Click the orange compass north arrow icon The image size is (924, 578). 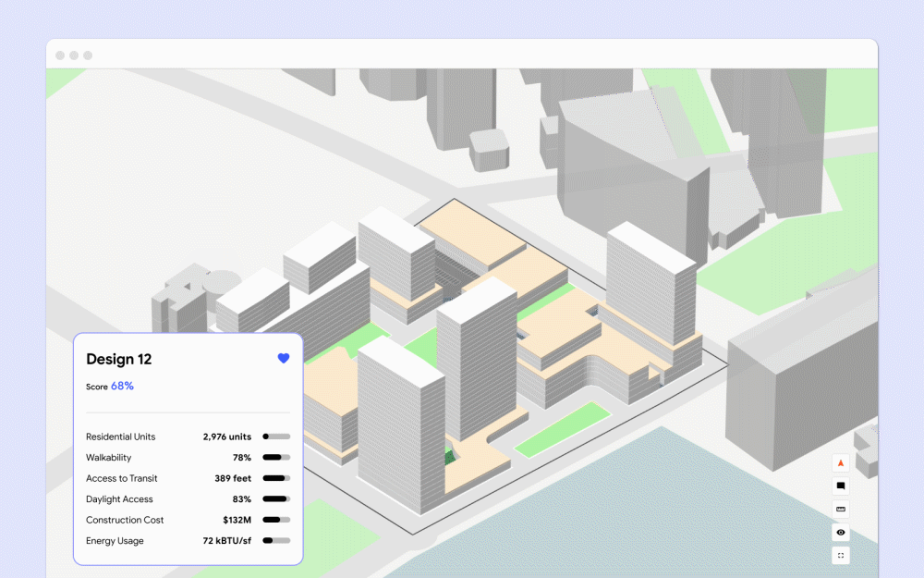coord(841,463)
